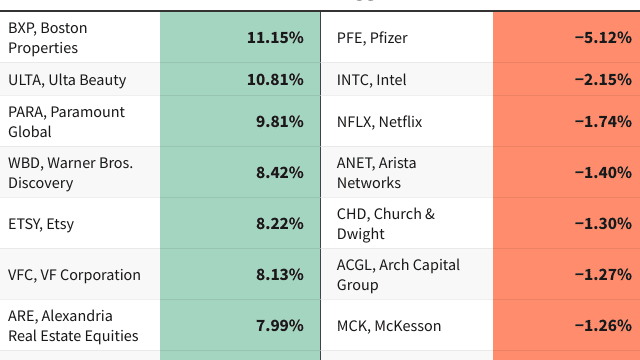Click the 7.99% gain value
The image size is (640, 360).
click(x=280, y=326)
